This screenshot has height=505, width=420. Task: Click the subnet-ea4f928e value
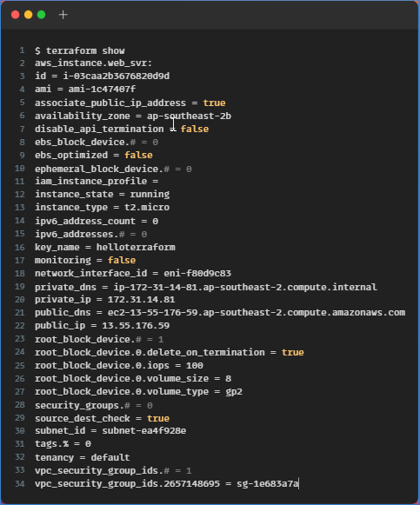coord(144,431)
